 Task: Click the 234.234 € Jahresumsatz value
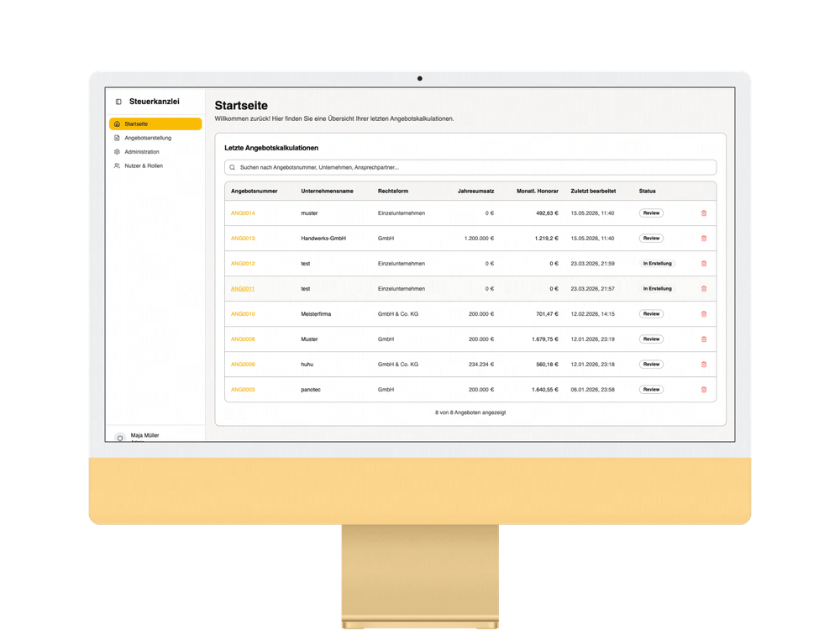tap(481, 365)
